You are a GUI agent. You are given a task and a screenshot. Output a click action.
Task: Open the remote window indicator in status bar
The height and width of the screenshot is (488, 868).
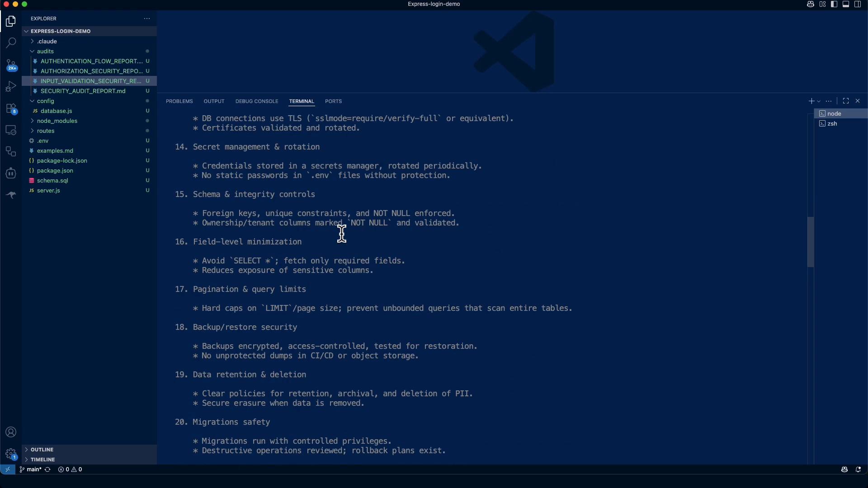click(x=8, y=469)
